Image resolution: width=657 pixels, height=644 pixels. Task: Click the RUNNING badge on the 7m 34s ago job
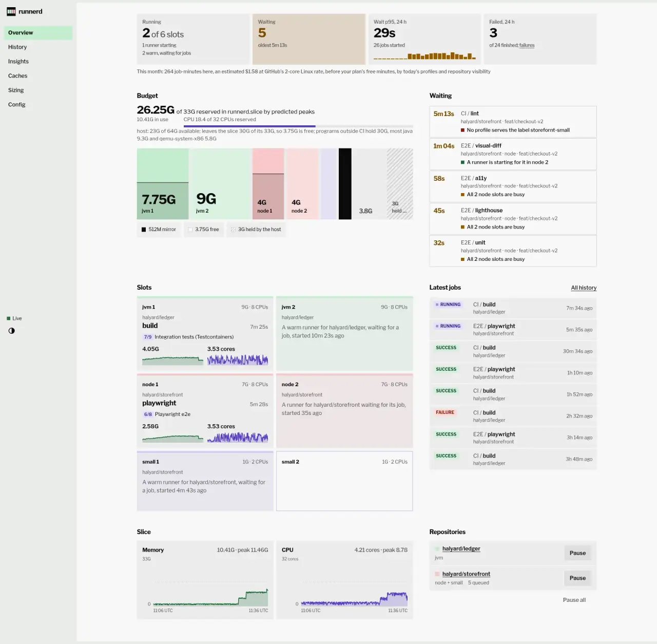point(448,305)
